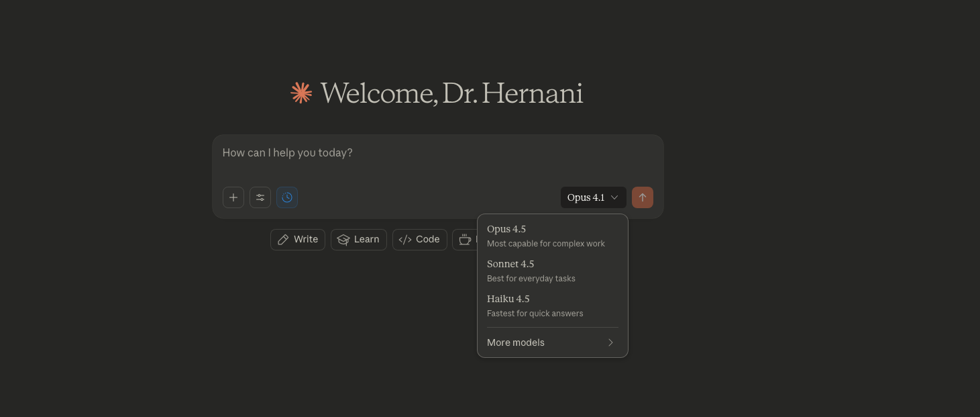The width and height of the screenshot is (980, 417).
Task: Click the chevron right of More models
Action: 610,342
